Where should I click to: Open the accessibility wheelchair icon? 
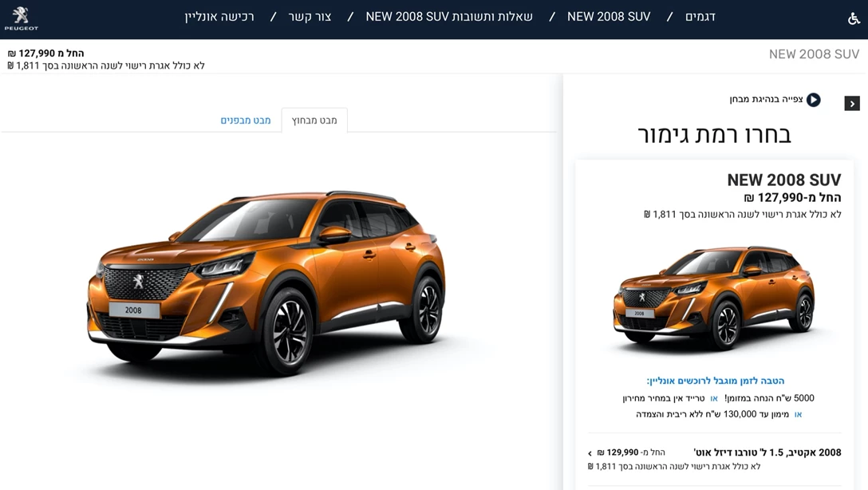point(854,18)
